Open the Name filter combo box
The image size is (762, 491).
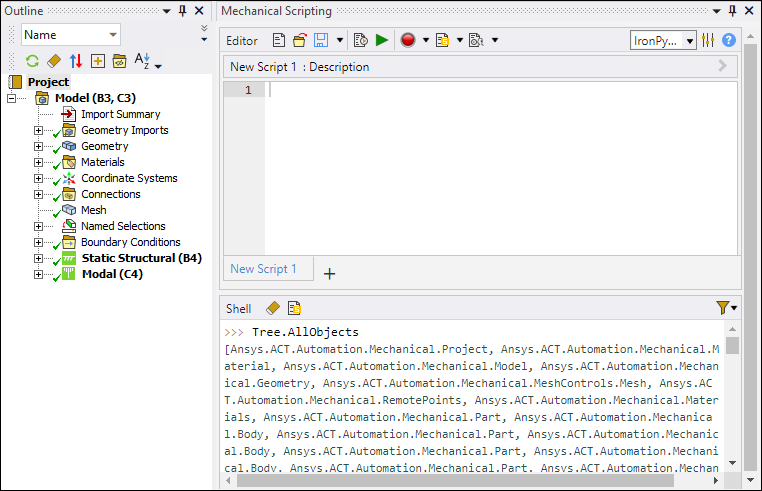coord(70,35)
